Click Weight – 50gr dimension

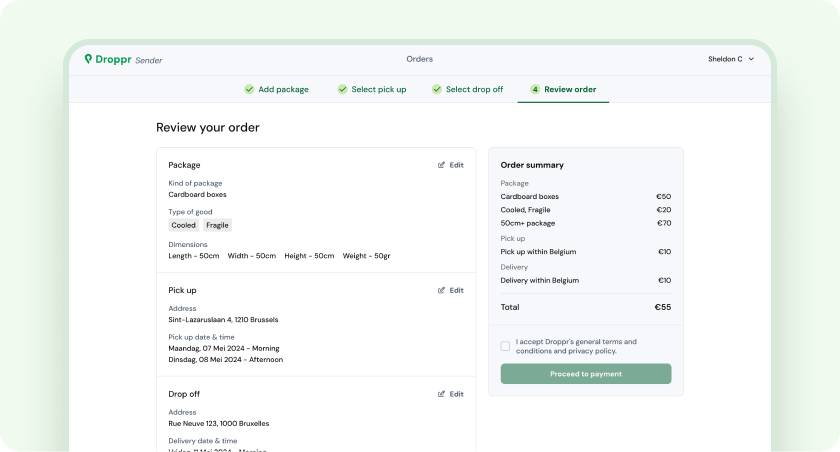click(x=366, y=256)
